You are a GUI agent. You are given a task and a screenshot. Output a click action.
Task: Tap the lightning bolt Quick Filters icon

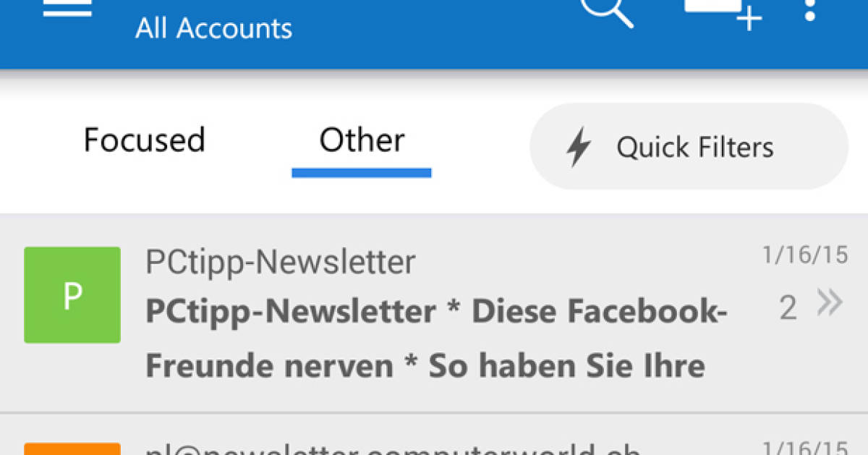579,147
